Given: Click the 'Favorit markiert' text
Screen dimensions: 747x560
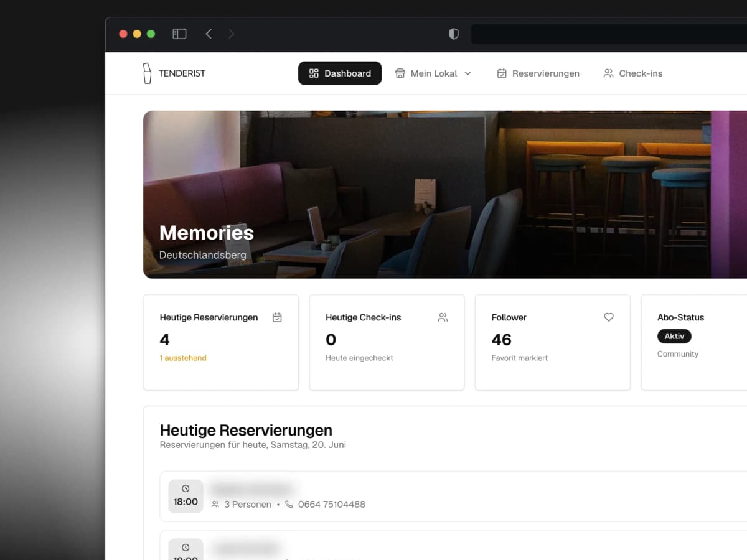Looking at the screenshot, I should [x=520, y=358].
